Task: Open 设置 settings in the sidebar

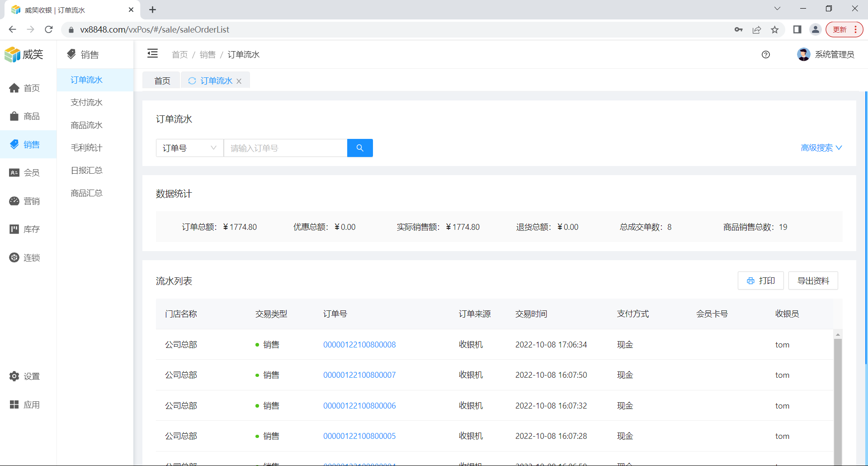Action: [25, 376]
